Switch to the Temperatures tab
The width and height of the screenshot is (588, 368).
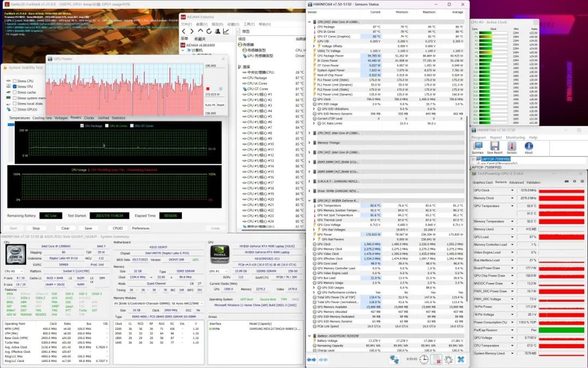[x=19, y=118]
